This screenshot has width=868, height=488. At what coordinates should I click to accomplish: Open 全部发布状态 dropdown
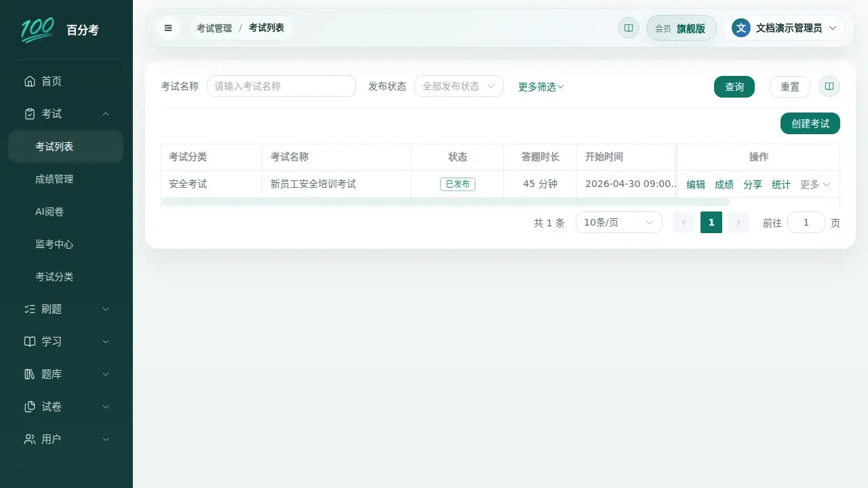[459, 86]
